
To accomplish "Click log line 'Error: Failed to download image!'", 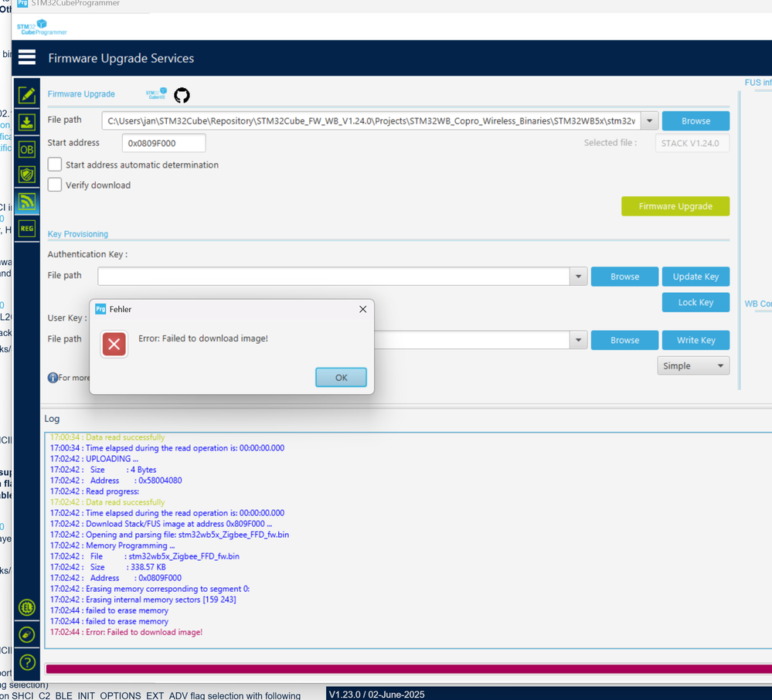I will coord(126,632).
